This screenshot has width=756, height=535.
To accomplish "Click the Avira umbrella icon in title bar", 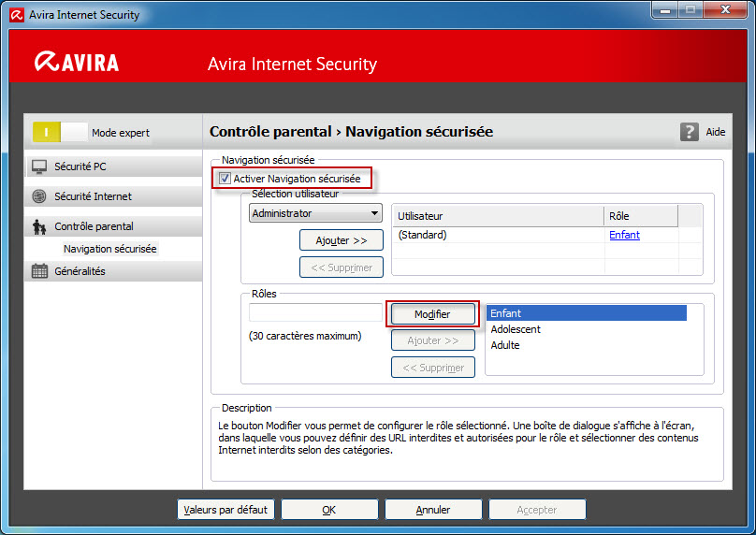I will (17, 15).
